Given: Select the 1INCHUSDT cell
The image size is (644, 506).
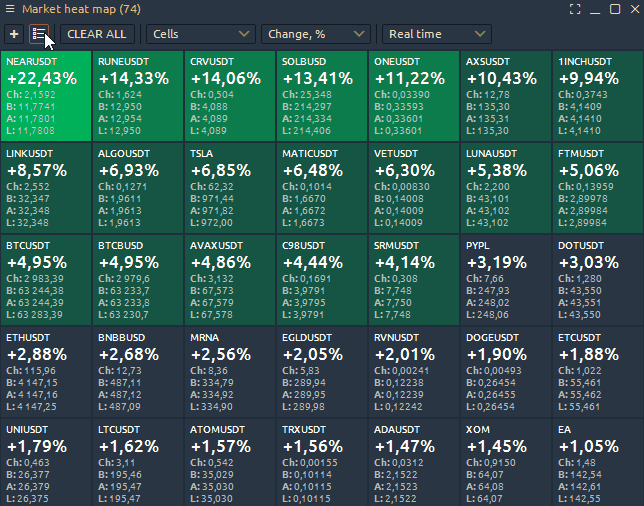Looking at the screenshot, I should coord(597,95).
